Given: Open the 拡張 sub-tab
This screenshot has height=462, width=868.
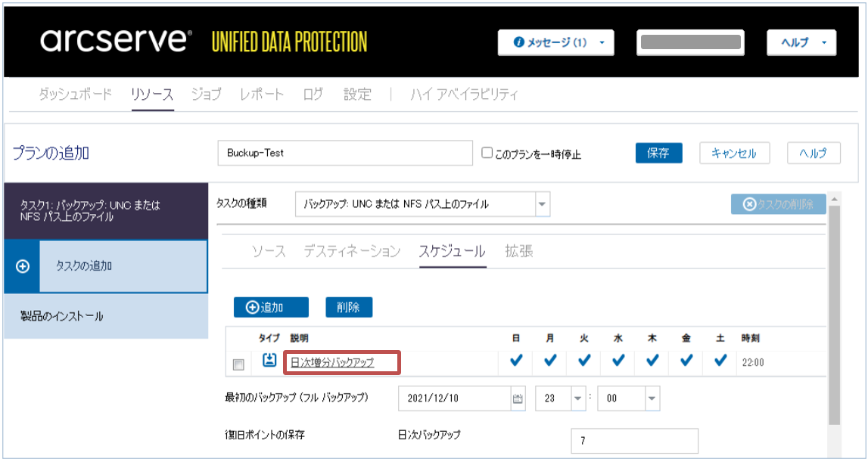Looking at the screenshot, I should [519, 252].
